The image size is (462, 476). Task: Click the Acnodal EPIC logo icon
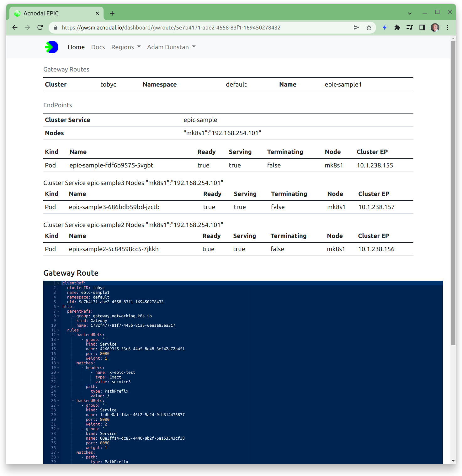point(52,47)
